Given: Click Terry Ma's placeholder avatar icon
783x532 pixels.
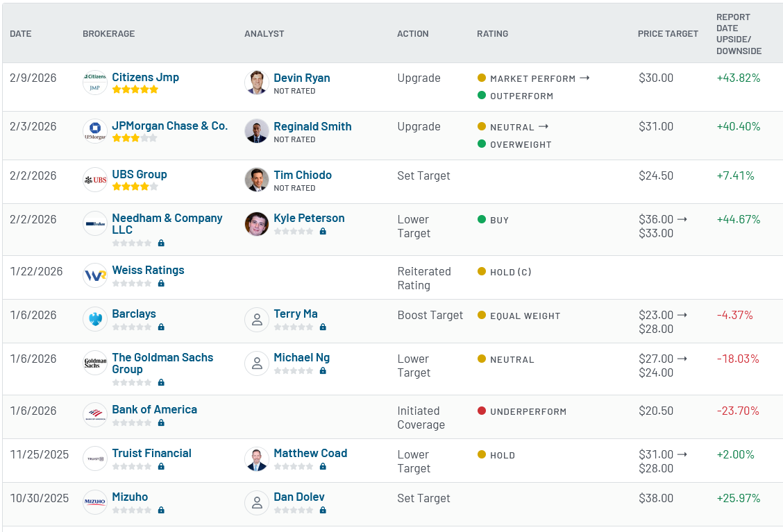Looking at the screenshot, I should (257, 319).
